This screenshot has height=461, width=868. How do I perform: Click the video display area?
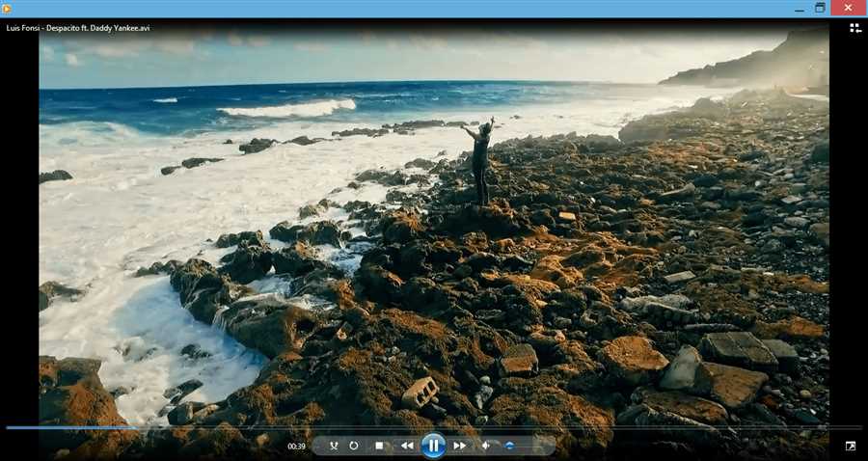(x=434, y=231)
